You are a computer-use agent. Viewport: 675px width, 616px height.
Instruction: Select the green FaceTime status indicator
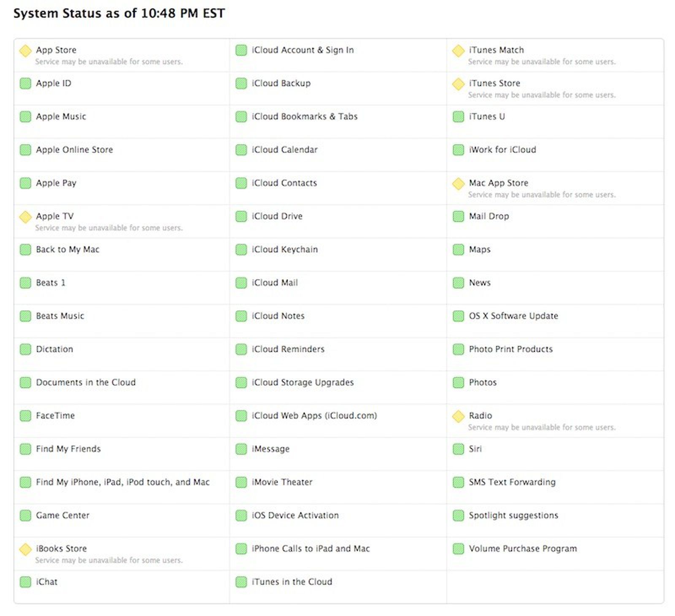tap(25, 416)
